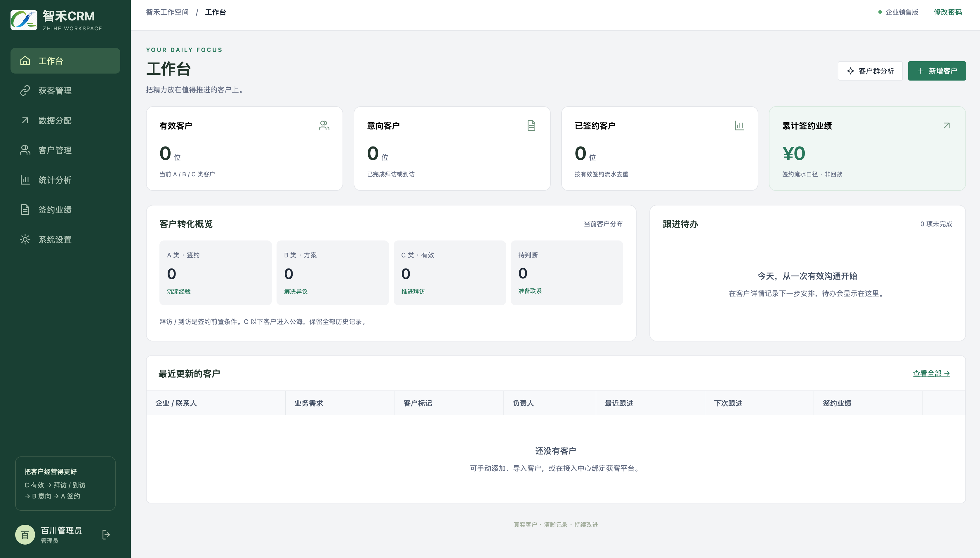The image size is (980, 558).
Task: Click users icon in 有效客户 card
Action: [x=324, y=126]
